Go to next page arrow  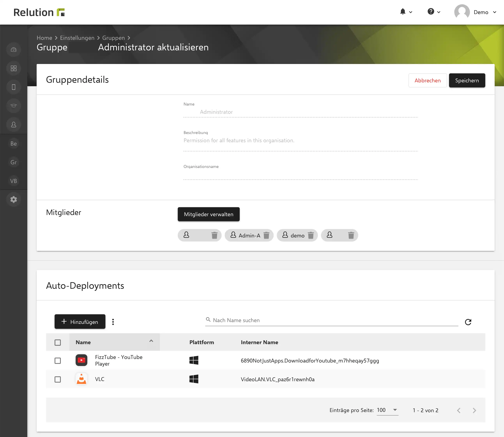[x=474, y=410]
